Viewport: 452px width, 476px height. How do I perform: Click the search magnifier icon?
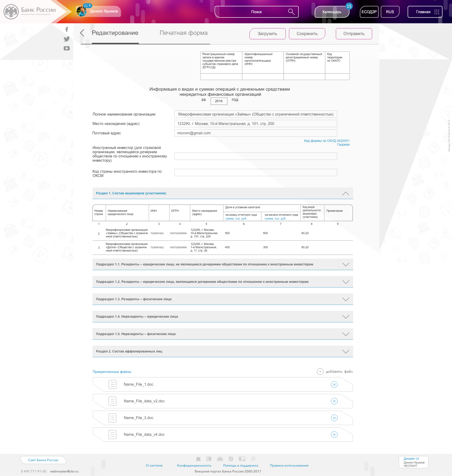point(291,12)
